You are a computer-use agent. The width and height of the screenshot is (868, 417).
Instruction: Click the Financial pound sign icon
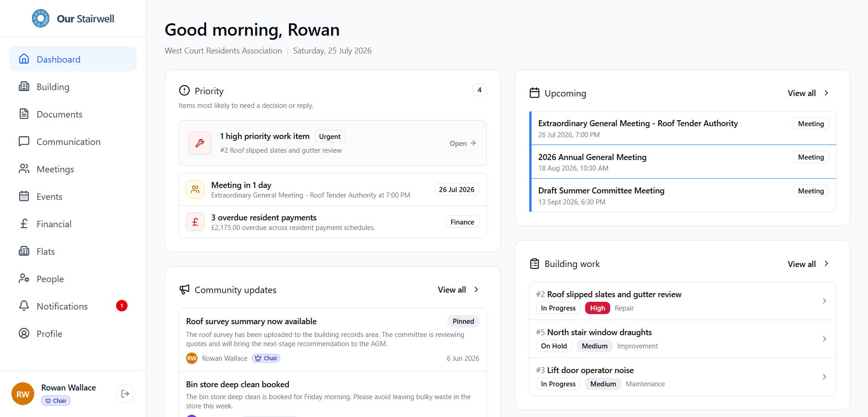tap(24, 224)
